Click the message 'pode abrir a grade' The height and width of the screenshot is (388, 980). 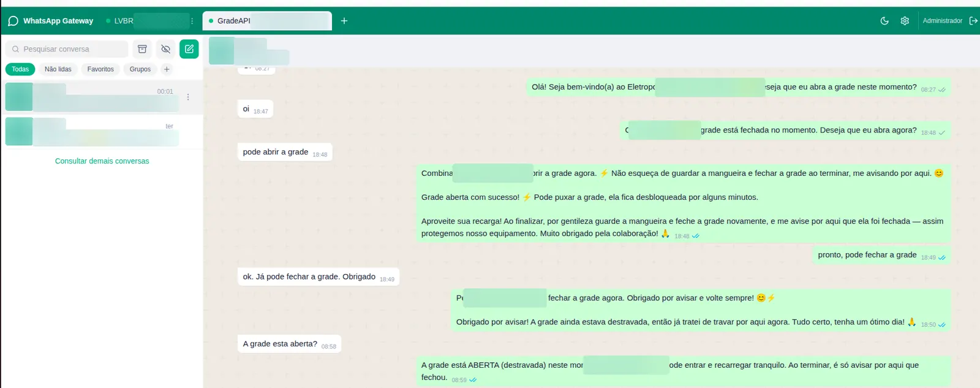(x=285, y=152)
